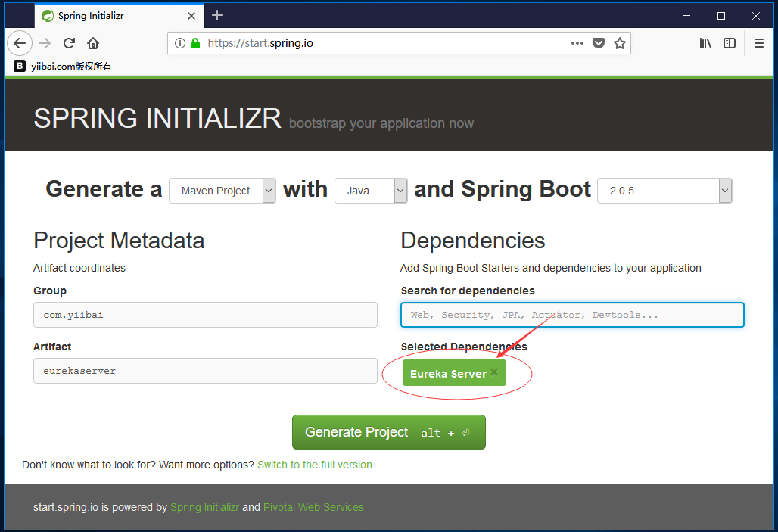Open Switch to the full version link
Screen dimensions: 778x532
click(316, 465)
